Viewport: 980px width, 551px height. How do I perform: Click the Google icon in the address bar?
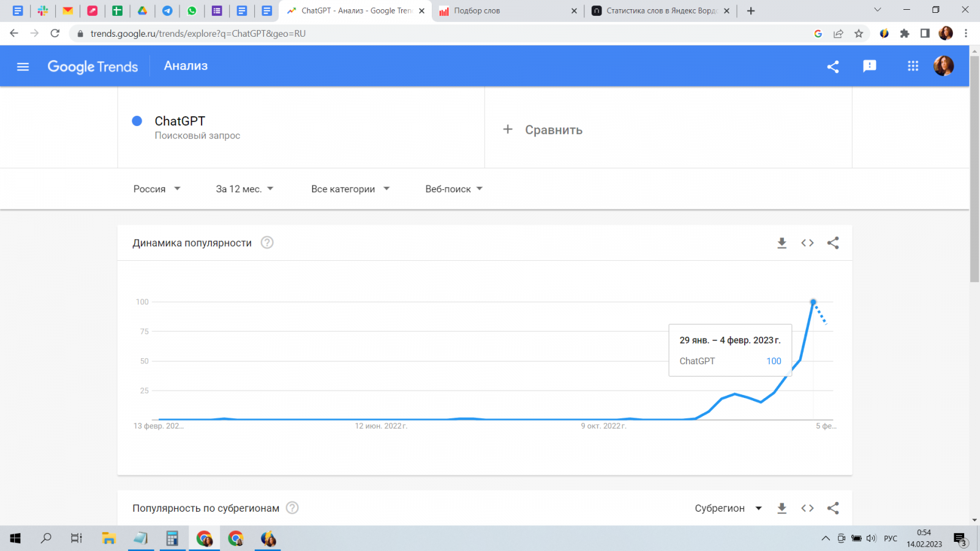818,34
